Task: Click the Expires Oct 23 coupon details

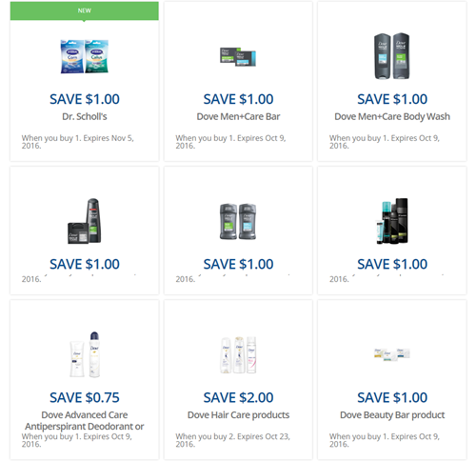Action: tap(232, 440)
